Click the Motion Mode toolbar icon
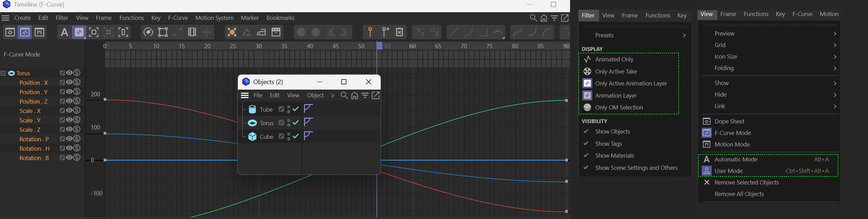Image resolution: width=868 pixels, height=219 pixels. click(39, 32)
